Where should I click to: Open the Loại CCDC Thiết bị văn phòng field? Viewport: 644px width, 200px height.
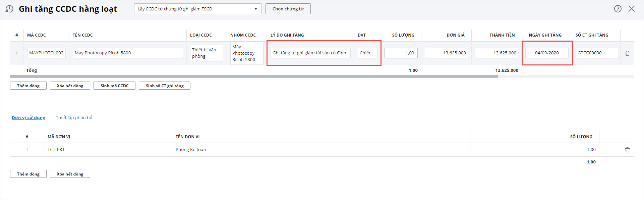(206, 53)
